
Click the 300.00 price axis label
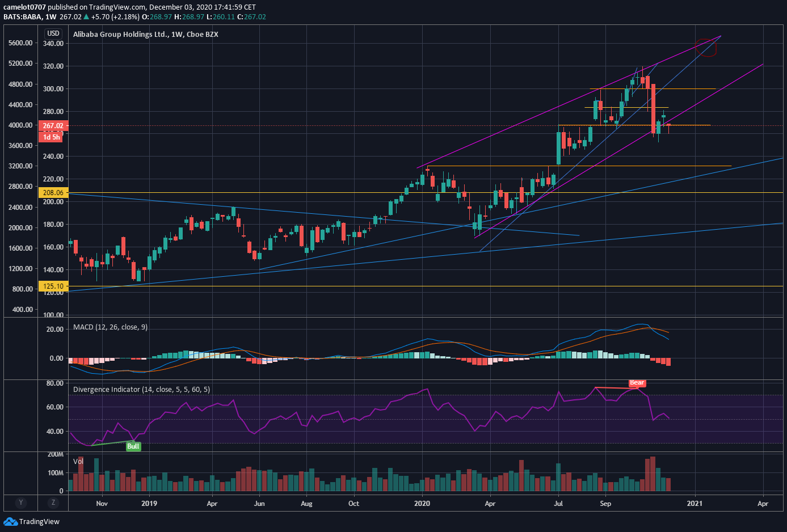coord(53,89)
